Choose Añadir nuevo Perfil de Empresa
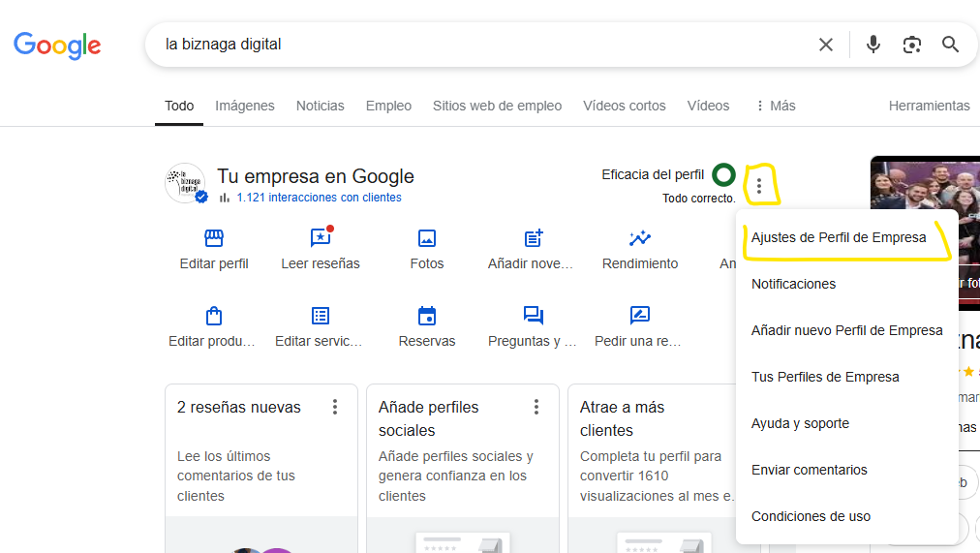Image resolution: width=980 pixels, height=553 pixels. 847,330
